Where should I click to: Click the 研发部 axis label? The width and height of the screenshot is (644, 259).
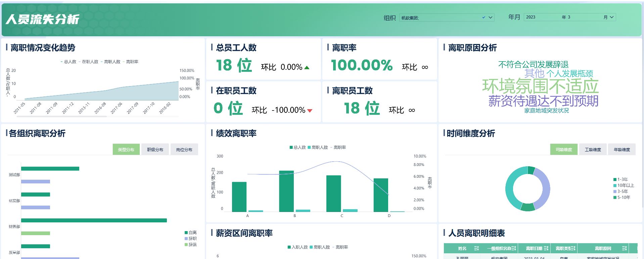coord(14,201)
